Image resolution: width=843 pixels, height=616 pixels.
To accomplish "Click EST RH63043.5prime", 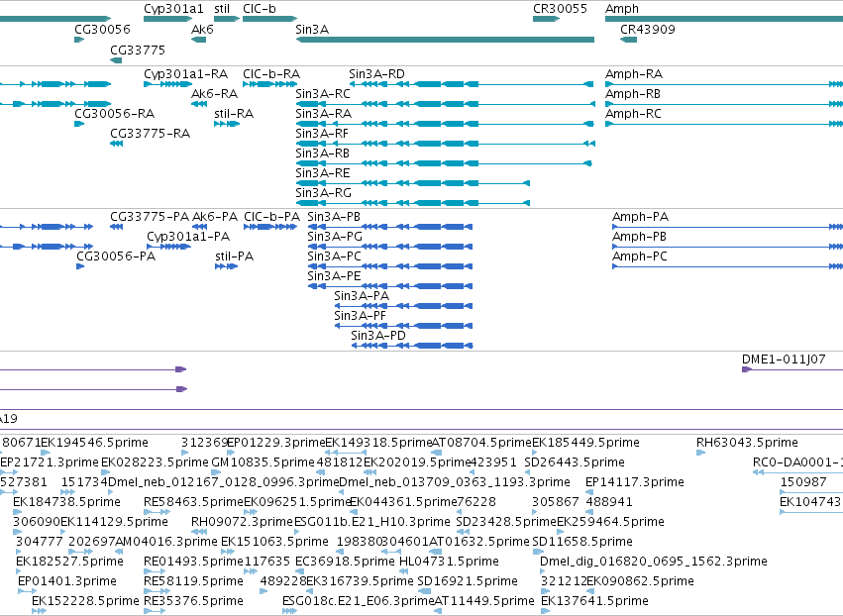I will 747,443.
